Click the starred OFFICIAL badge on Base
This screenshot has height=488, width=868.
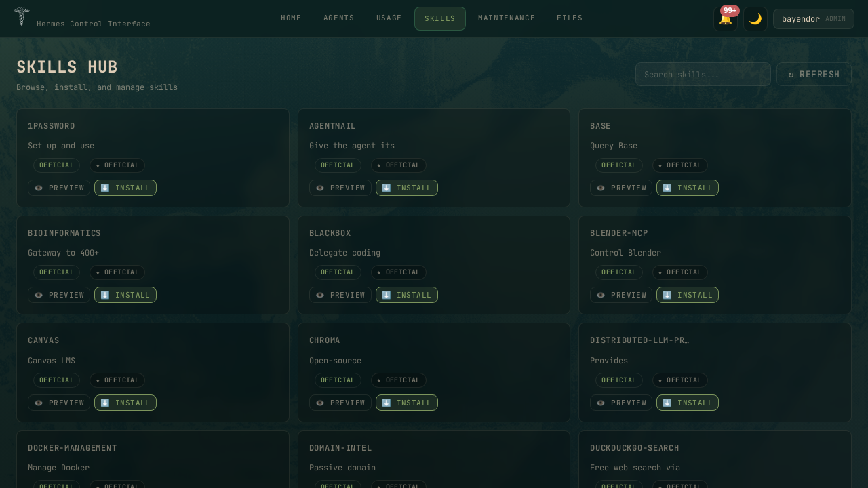680,165
